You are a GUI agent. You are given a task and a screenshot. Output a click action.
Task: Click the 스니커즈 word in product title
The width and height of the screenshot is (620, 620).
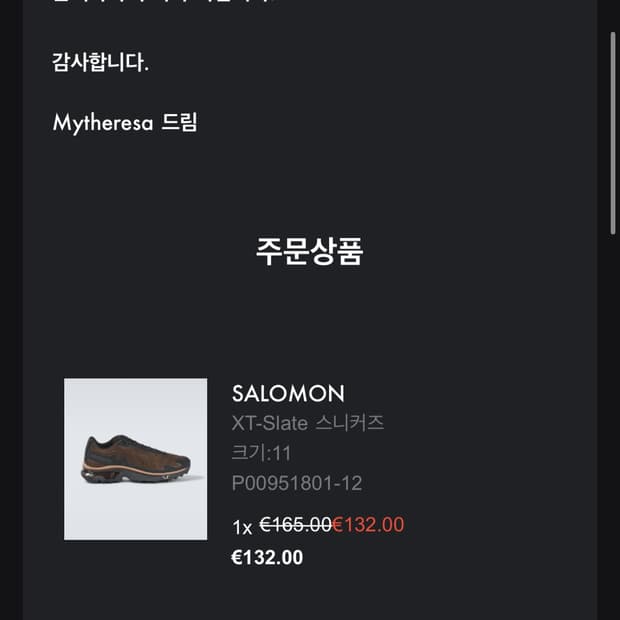click(x=350, y=423)
